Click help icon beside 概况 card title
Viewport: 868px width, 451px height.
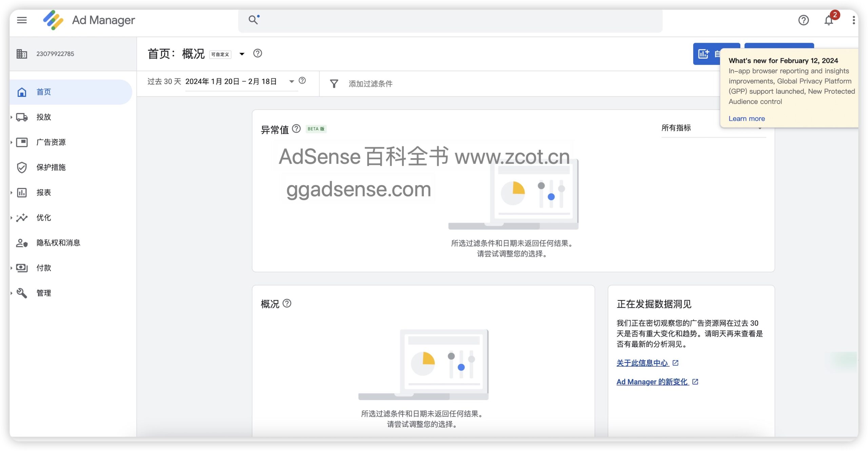pos(287,303)
